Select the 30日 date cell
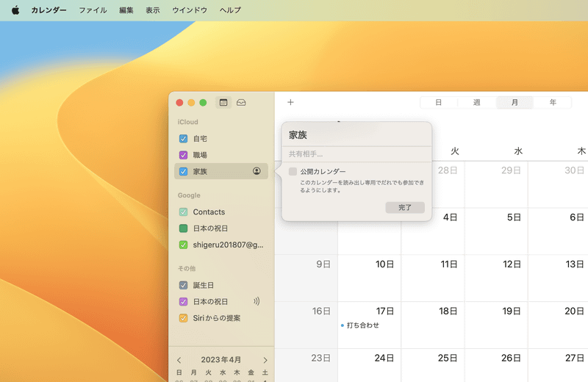Viewport: 588px width, 382px height. coord(558,184)
